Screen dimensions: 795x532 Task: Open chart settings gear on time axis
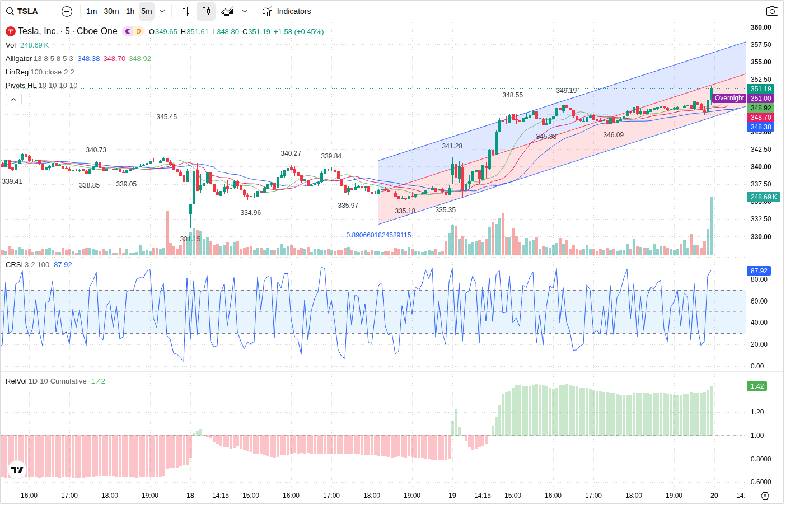click(x=765, y=496)
